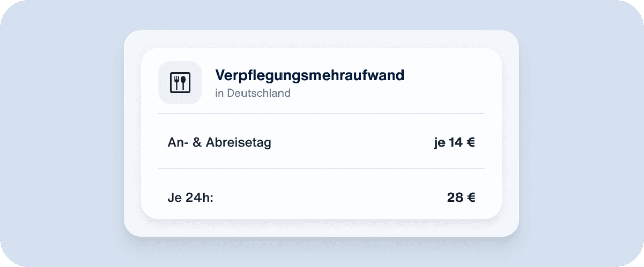Click the Verpflegungsmehraufwand heading
Viewport: 644px width, 267px height.
(x=310, y=76)
